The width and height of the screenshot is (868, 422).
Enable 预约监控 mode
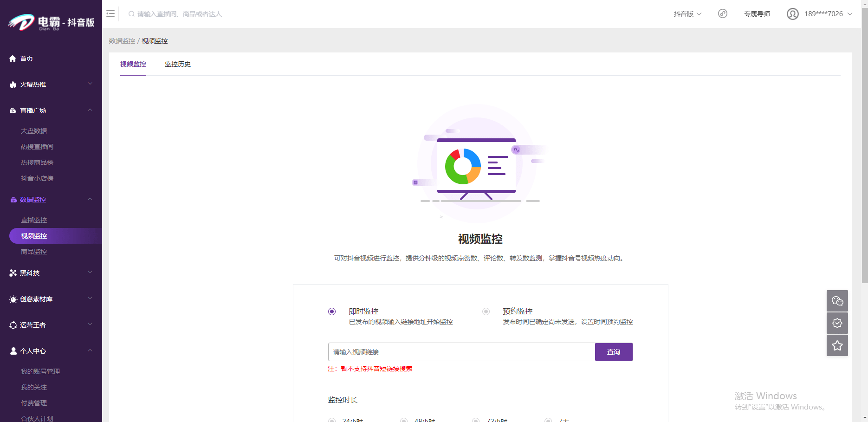[x=486, y=312]
